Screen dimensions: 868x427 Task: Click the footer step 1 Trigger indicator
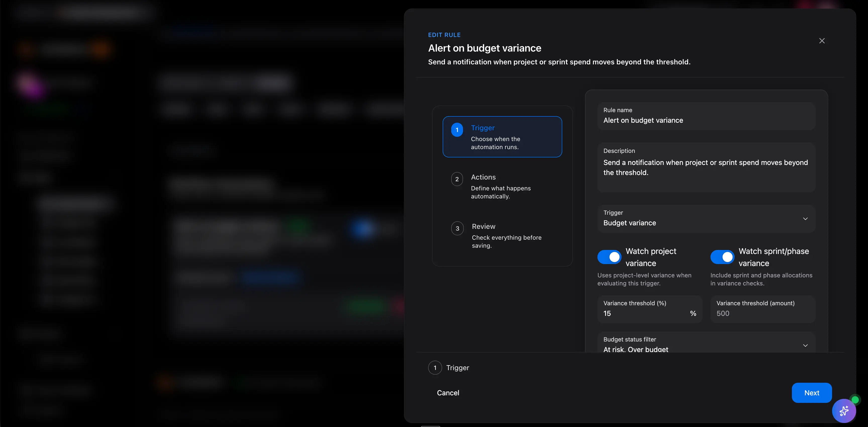pyautogui.click(x=435, y=368)
